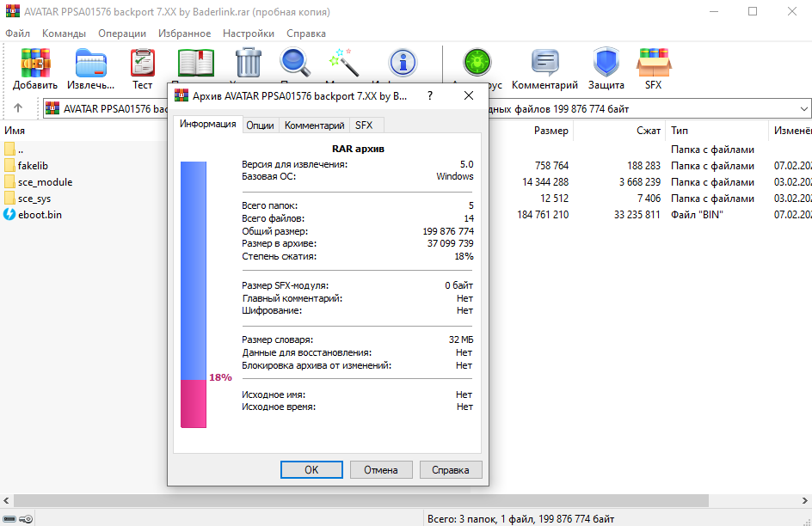Click the scroll left arrow

(6, 501)
